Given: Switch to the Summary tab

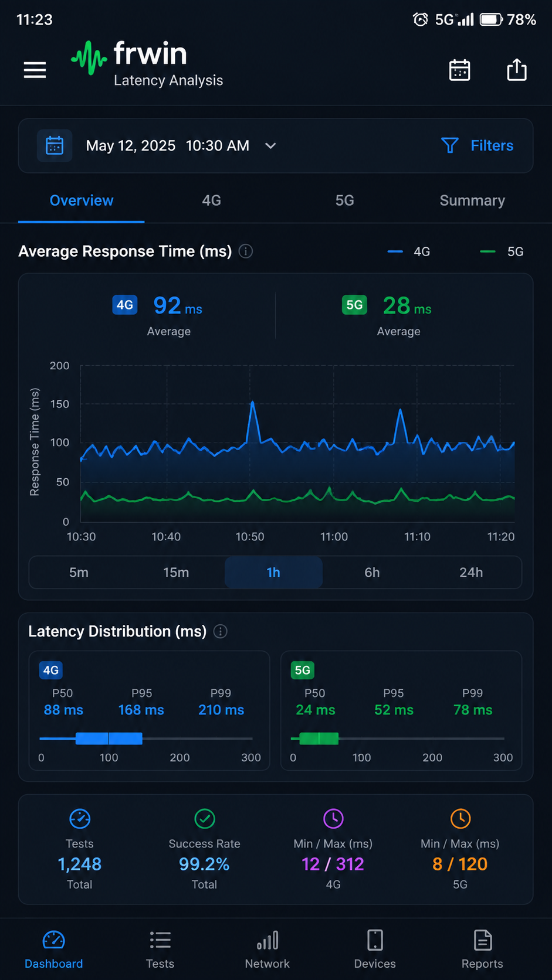Looking at the screenshot, I should click(x=472, y=200).
